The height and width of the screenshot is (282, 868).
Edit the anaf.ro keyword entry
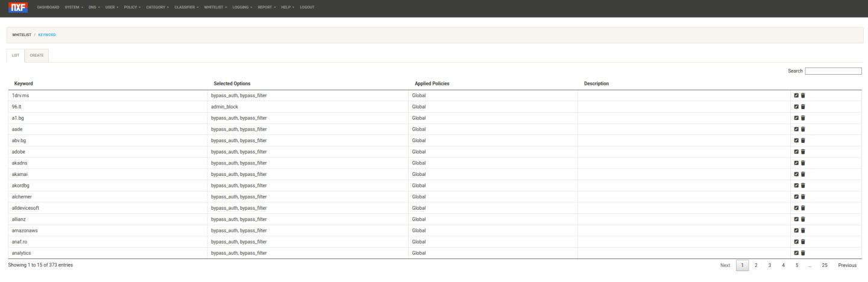796,242
